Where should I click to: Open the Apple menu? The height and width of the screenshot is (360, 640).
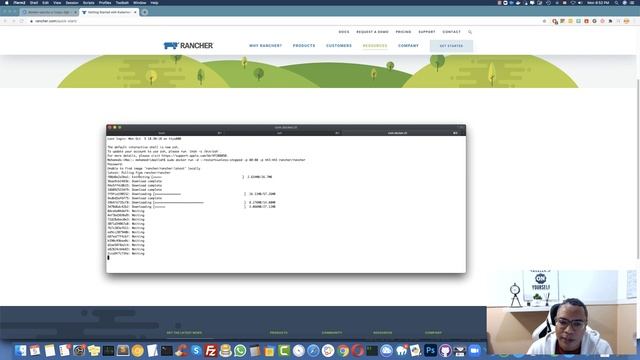click(x=6, y=2)
